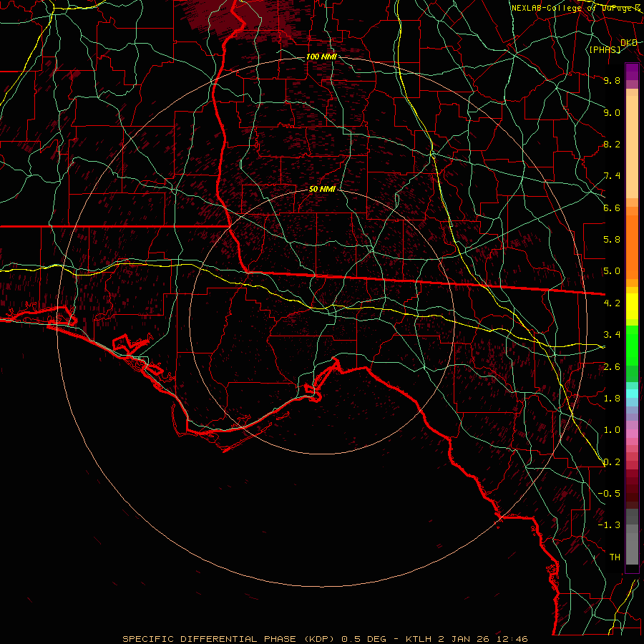Click the 2.6 legend value
The height and width of the screenshot is (644, 644).
coord(612,367)
